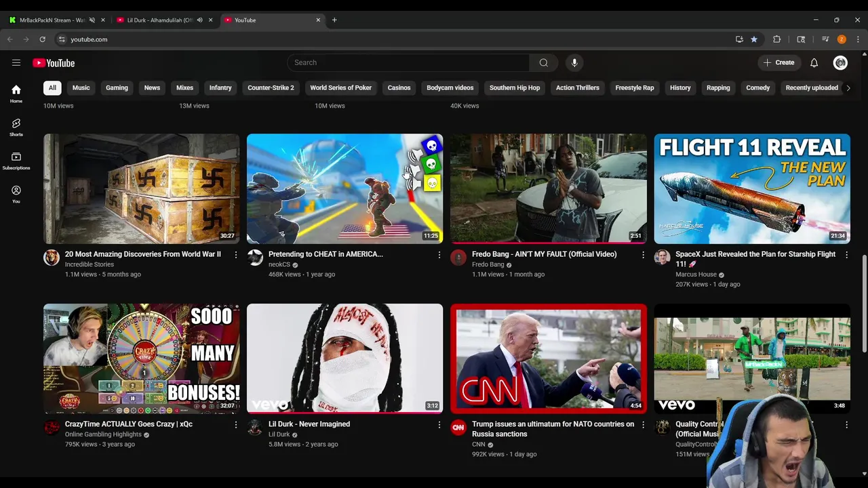The height and width of the screenshot is (488, 868).
Task: Open the Online Gambling Highlights channel link
Action: click(103, 434)
